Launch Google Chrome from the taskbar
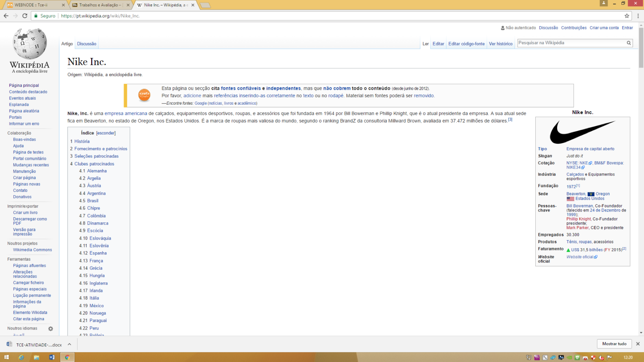Screen dimensions: 644x362 (x=67, y=357)
